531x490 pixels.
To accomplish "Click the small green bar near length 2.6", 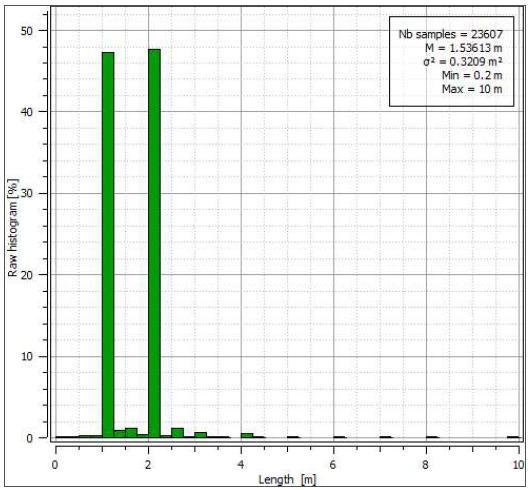I will 177,433.
